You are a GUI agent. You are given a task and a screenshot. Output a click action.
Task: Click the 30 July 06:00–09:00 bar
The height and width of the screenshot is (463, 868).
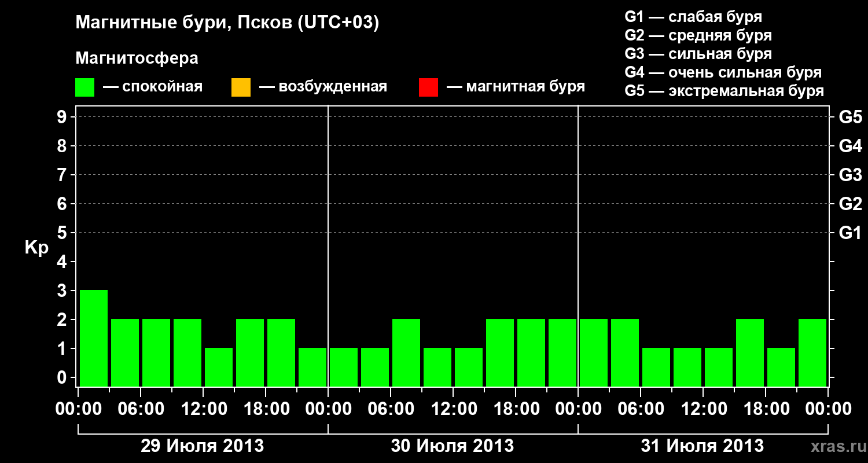click(406, 352)
